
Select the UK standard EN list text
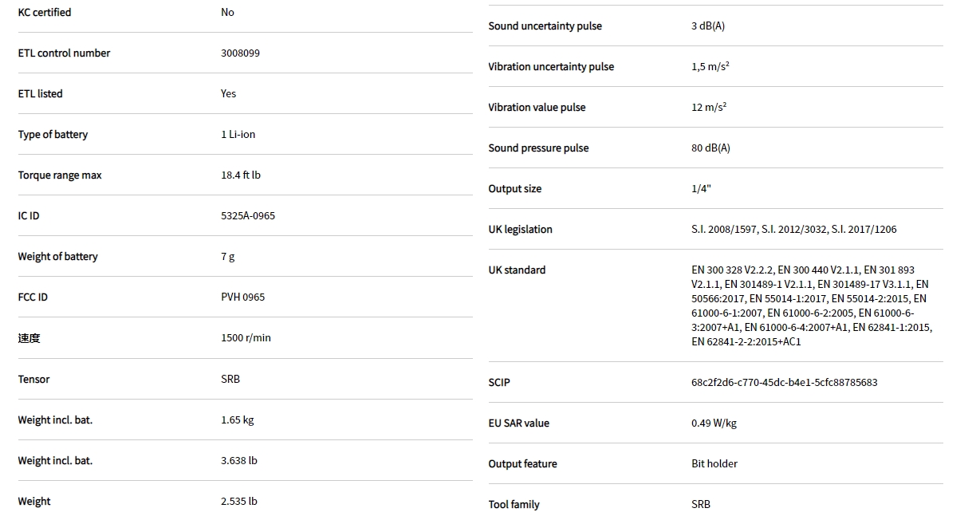pyautogui.click(x=810, y=306)
